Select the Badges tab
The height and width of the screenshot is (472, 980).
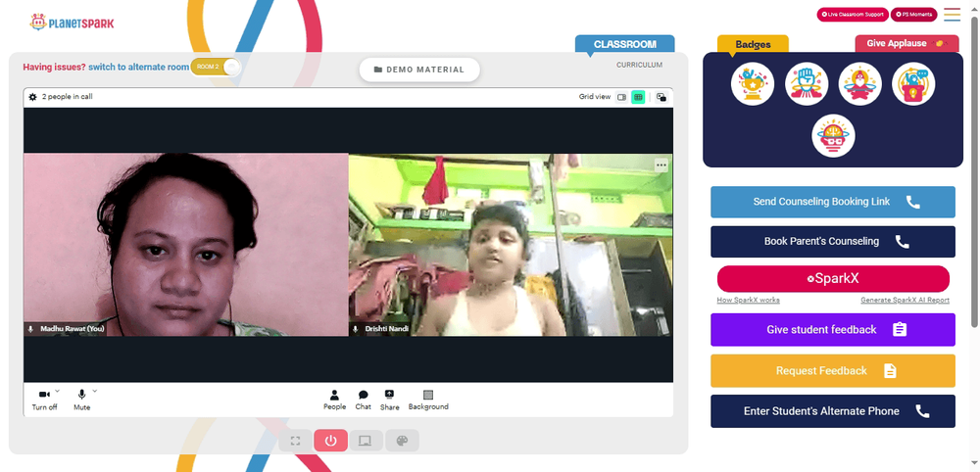tap(753, 44)
